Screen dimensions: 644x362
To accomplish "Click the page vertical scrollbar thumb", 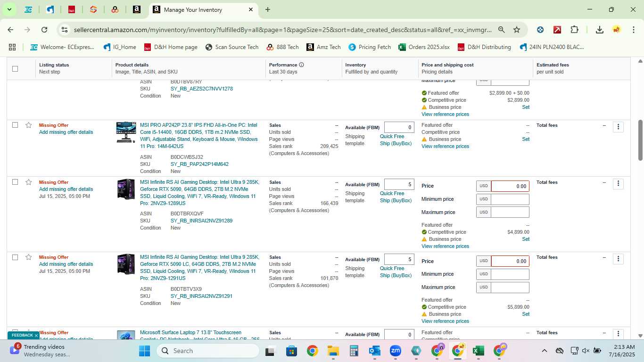I will click(640, 140).
